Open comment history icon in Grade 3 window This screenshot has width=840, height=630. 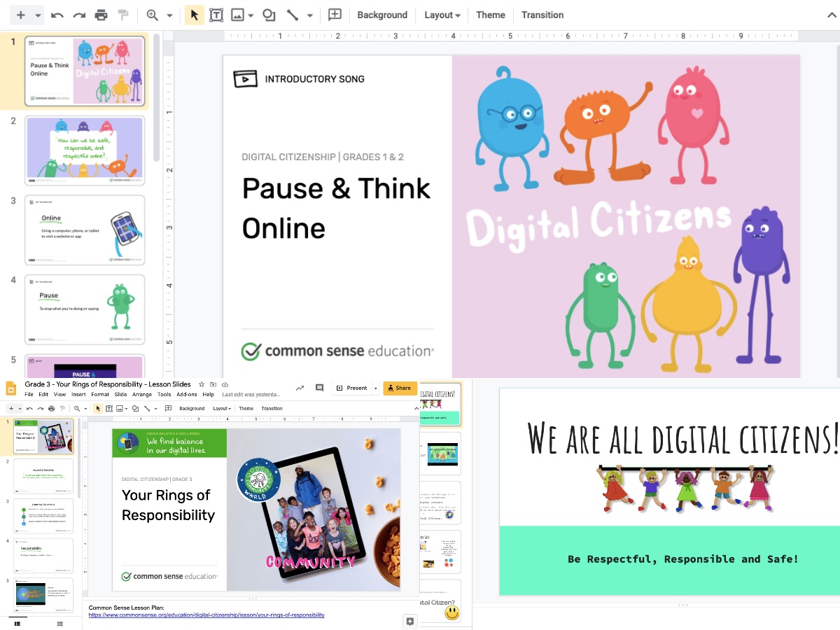coord(319,388)
